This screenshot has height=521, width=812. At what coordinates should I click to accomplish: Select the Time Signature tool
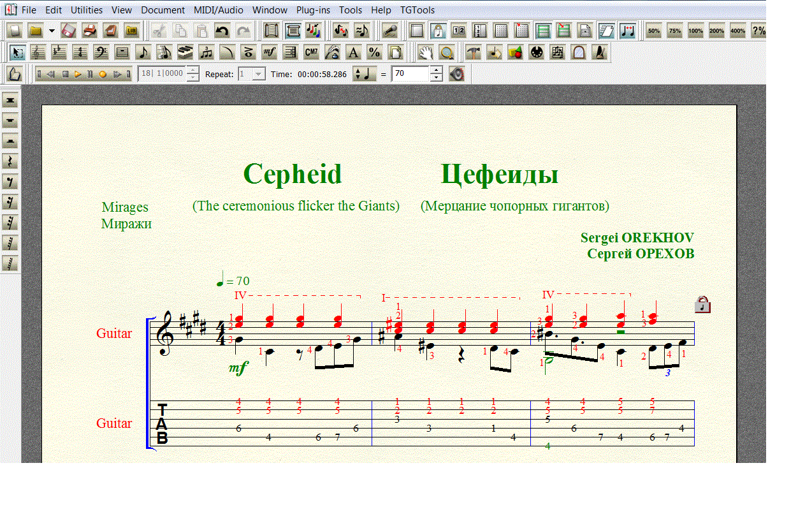pyautogui.click(x=80, y=52)
